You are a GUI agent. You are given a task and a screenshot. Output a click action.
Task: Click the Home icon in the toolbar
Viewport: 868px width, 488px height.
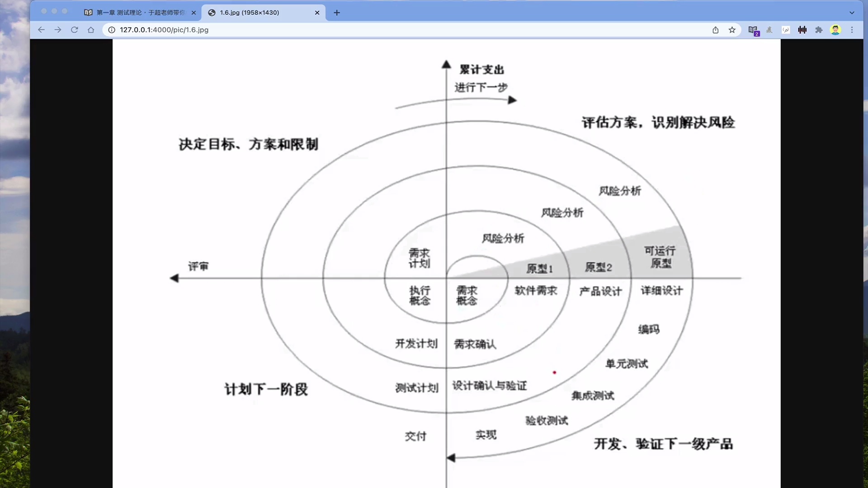click(91, 30)
